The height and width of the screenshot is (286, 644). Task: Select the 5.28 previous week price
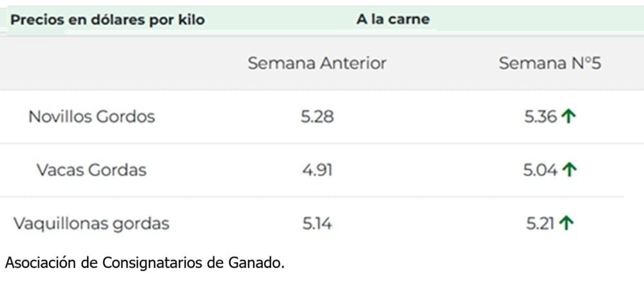(x=317, y=117)
